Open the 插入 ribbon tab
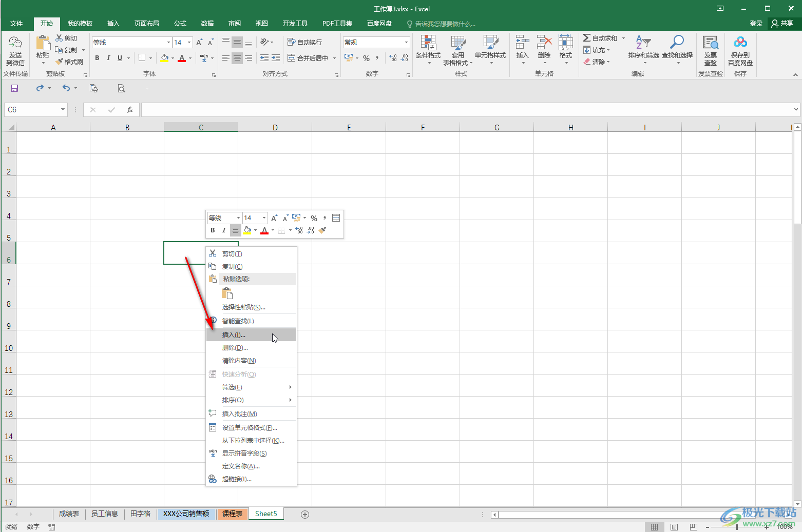 pos(113,24)
